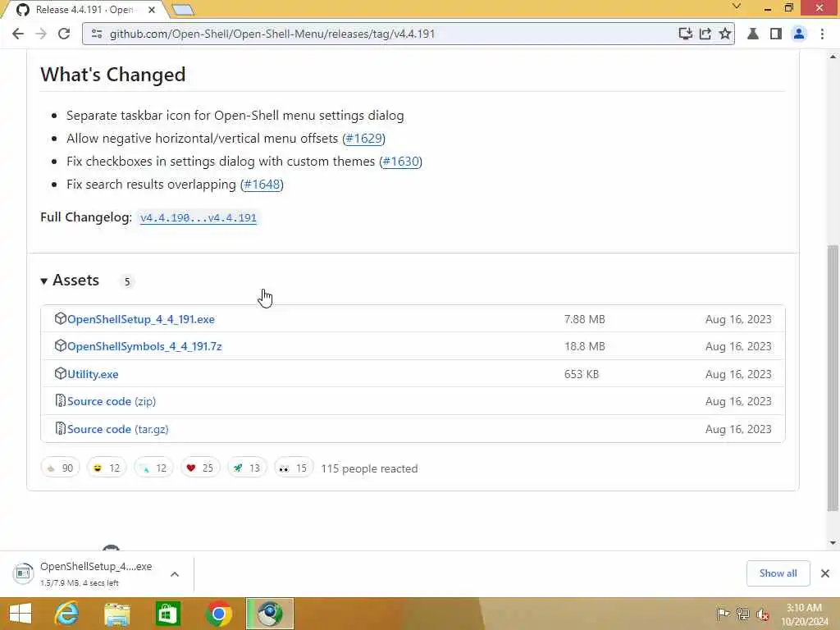Image resolution: width=840 pixels, height=630 pixels.
Task: Click the browser forward arrow
Action: point(41,34)
